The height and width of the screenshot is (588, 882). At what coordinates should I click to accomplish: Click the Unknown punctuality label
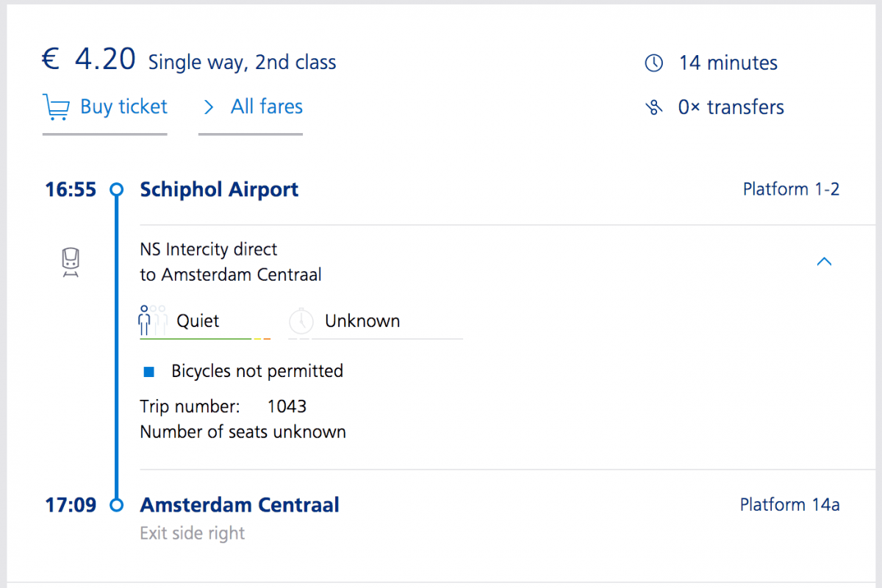(362, 321)
